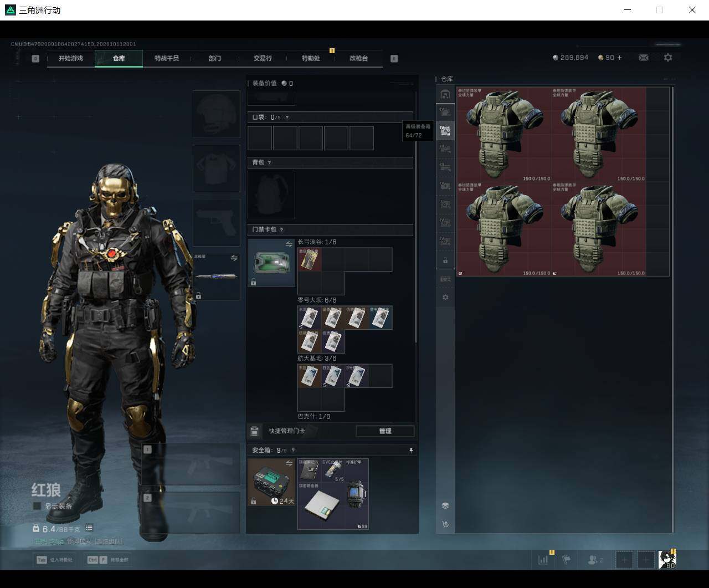Click the first empty team plus slot
709x588 pixels.
(624, 560)
